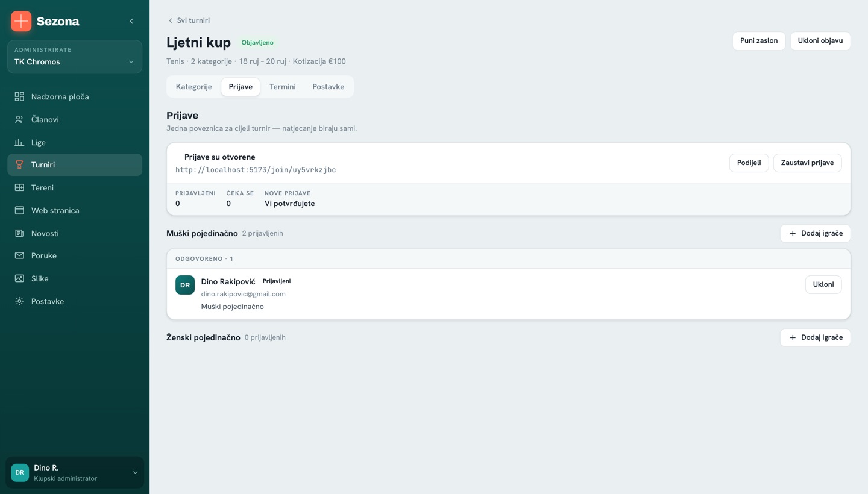The width and height of the screenshot is (868, 494).
Task: Collapse the sidebar with the chevron arrow
Action: pos(131,21)
